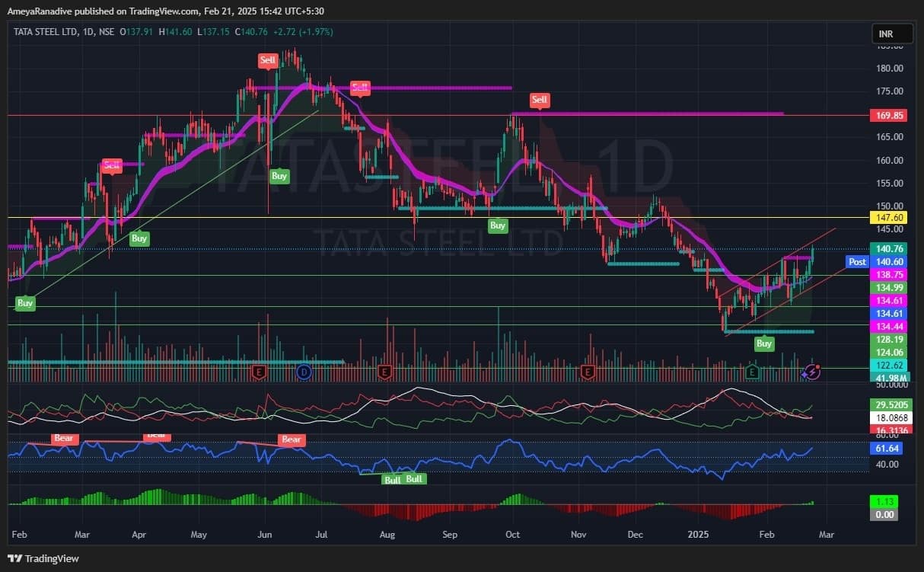Click the red E earnings icon near August

384,372
